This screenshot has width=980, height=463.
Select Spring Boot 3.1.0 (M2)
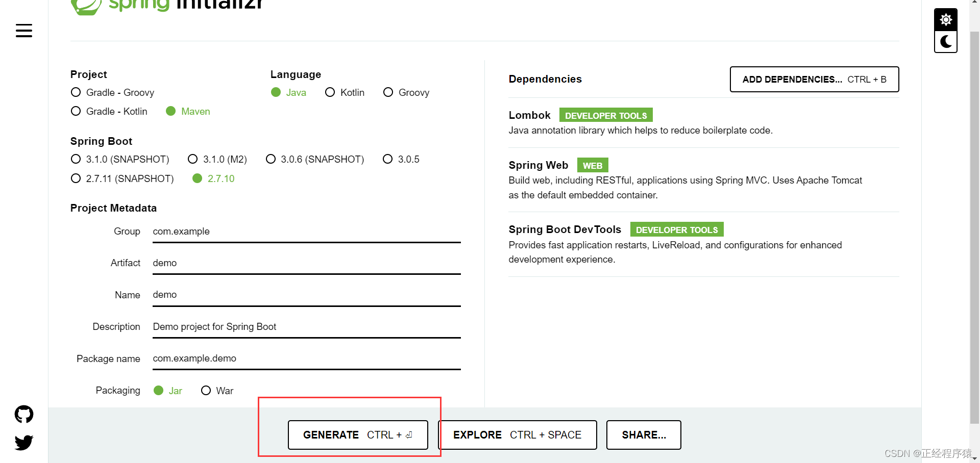[x=217, y=159]
